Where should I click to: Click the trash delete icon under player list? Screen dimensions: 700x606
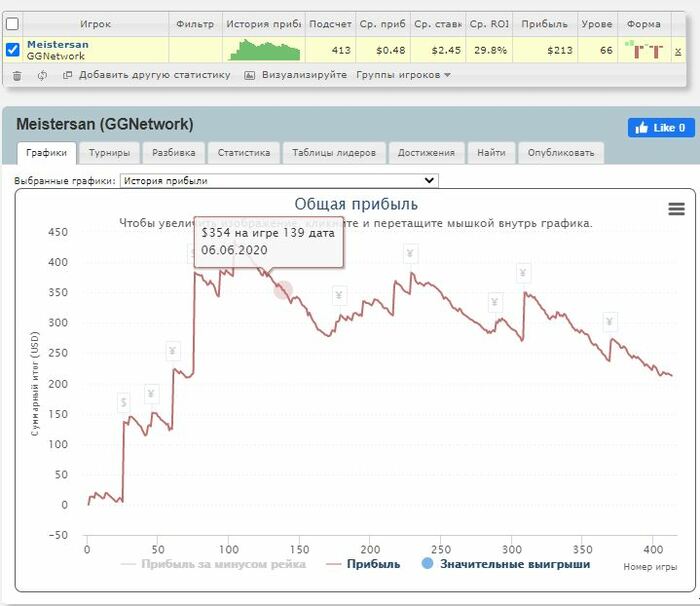coord(17,75)
